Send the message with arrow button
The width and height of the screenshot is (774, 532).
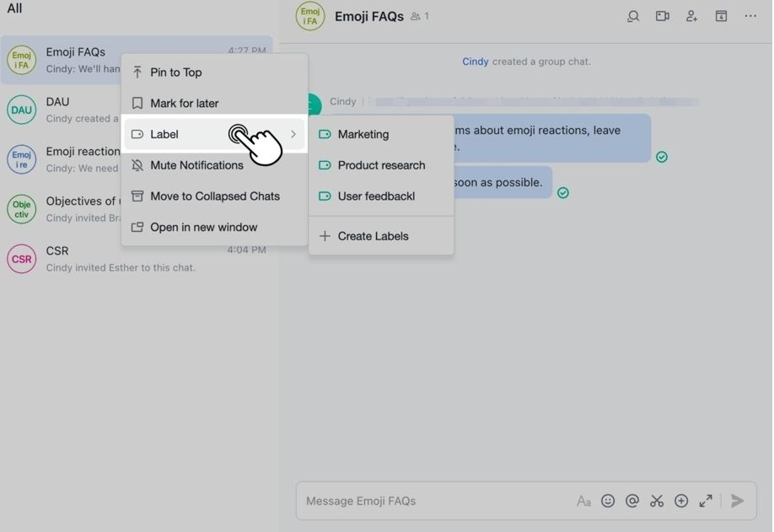click(x=738, y=501)
